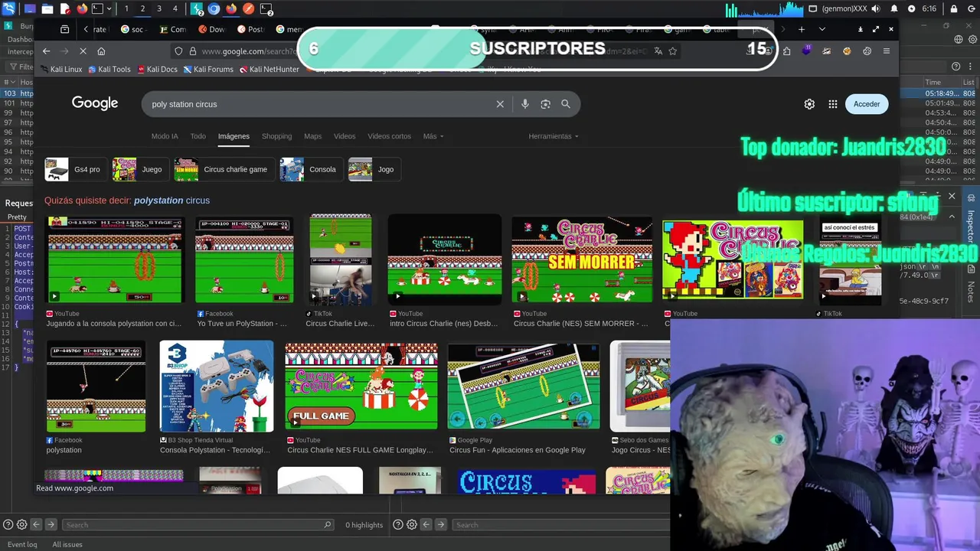
Task: Switch to workspace 4
Action: [175, 9]
